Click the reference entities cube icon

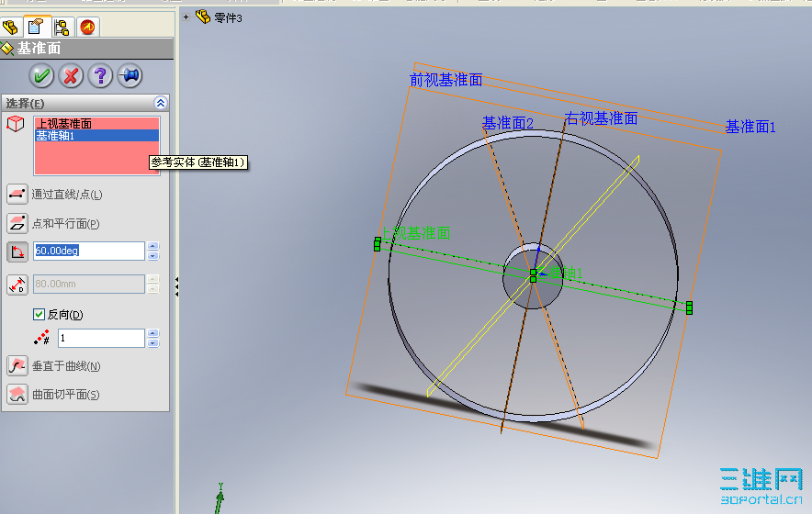coord(16,124)
